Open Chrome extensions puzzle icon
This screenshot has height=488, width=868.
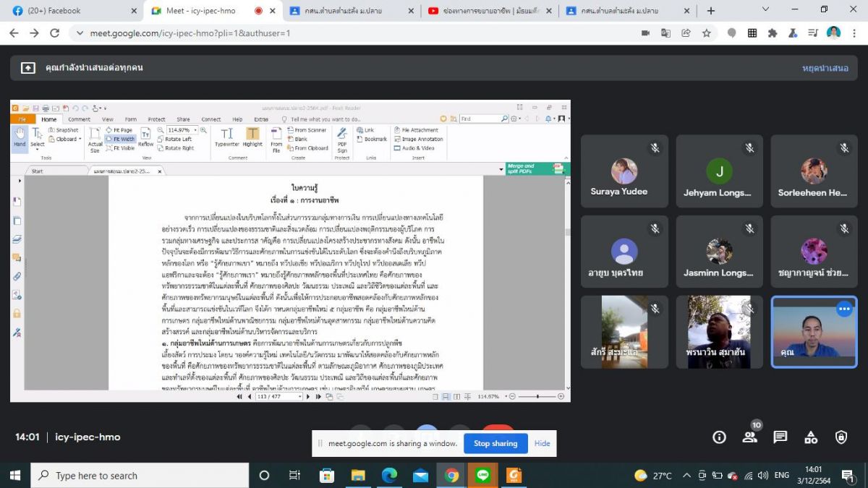[773, 33]
